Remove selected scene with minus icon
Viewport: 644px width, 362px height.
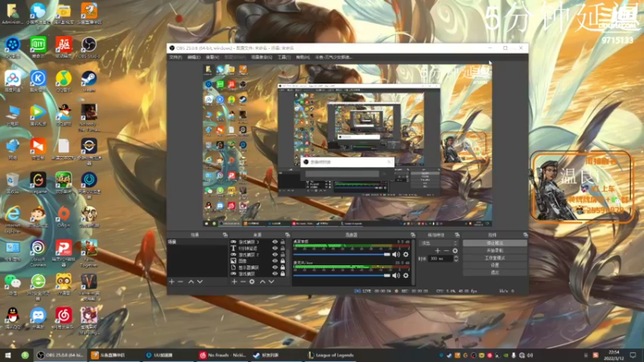[180, 282]
